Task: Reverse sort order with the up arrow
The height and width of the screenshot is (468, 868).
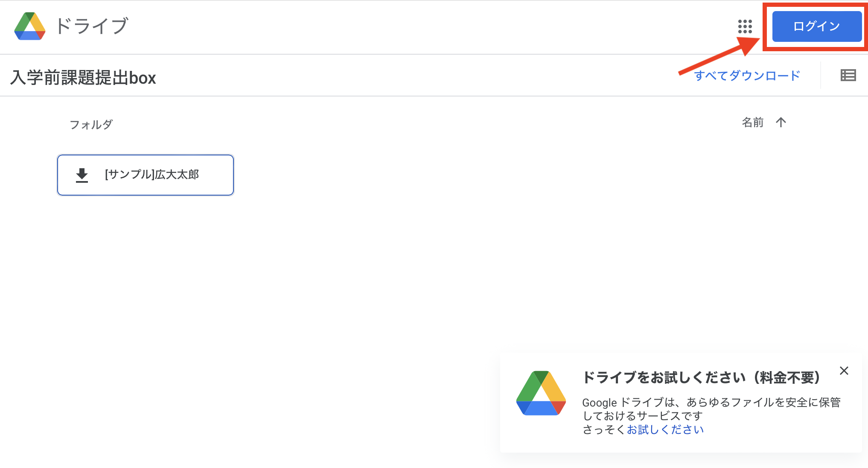Action: click(781, 123)
